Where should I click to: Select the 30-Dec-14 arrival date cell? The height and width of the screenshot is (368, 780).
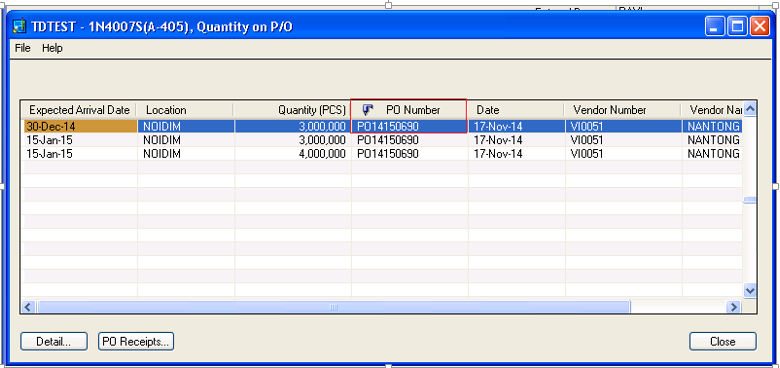[x=81, y=126]
